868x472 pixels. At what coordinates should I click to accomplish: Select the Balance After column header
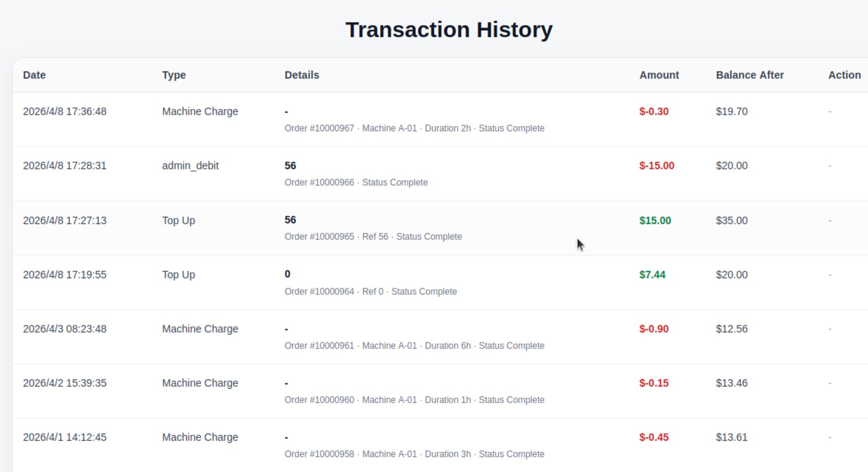click(x=750, y=75)
